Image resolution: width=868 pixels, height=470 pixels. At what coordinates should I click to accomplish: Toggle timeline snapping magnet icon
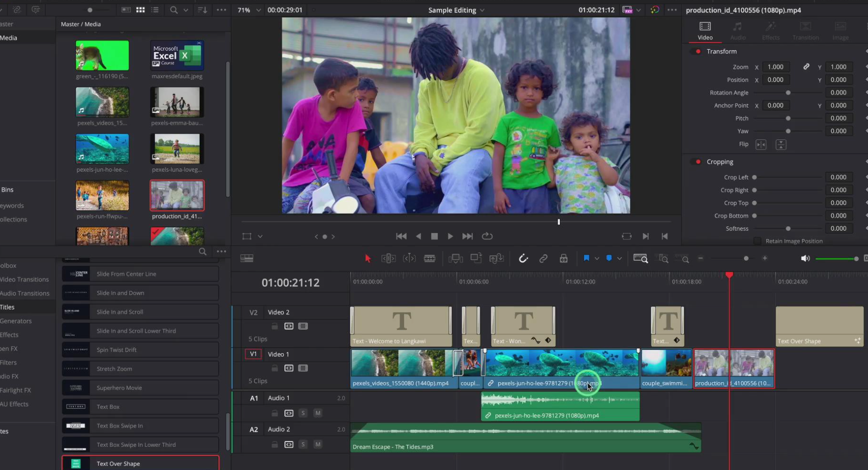pos(523,259)
